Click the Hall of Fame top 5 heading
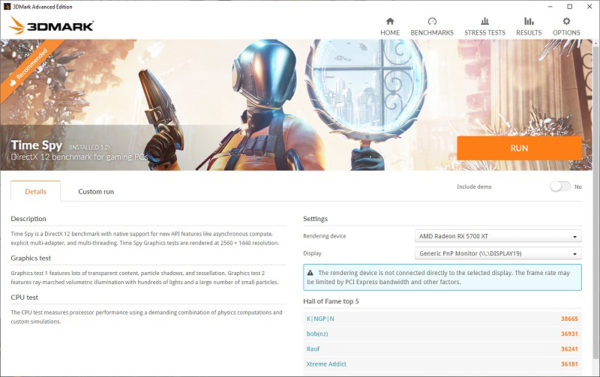The image size is (600, 377). pyautogui.click(x=331, y=301)
